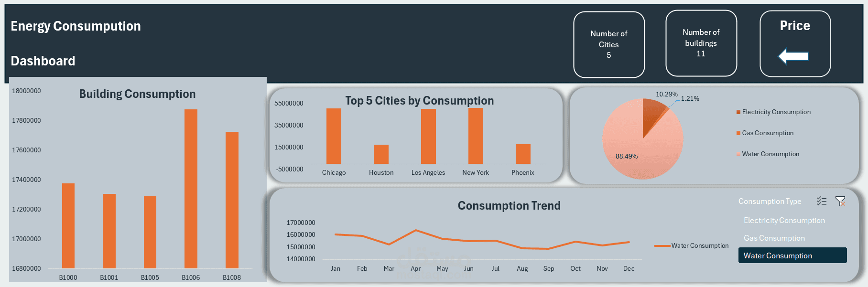Click the Phoenix bar in Top 5 Cities
Image resolution: width=868 pixels, height=287 pixels.
coord(523,154)
